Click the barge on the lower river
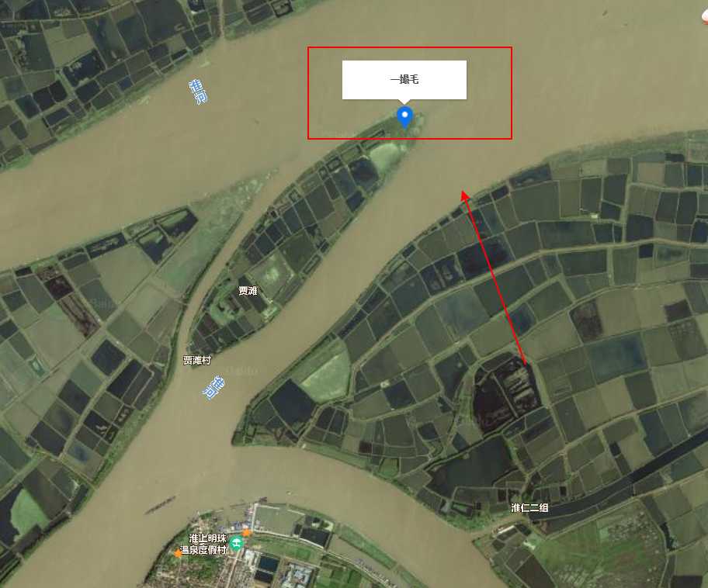This screenshot has width=708, height=588. 160,504
